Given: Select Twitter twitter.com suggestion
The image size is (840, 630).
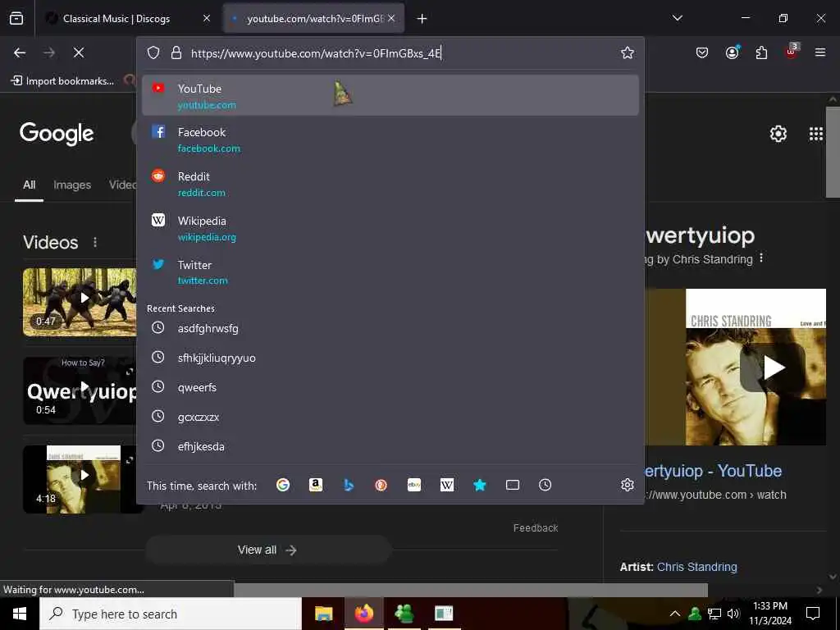Looking at the screenshot, I should (x=390, y=272).
